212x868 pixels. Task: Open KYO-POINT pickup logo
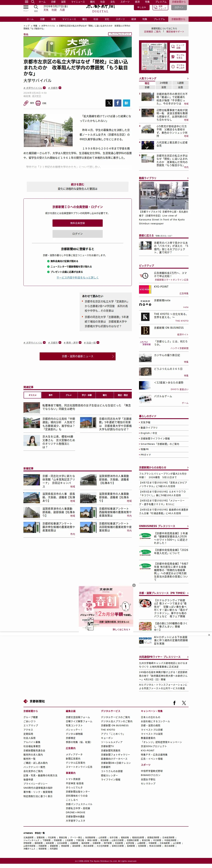click(x=145, y=289)
